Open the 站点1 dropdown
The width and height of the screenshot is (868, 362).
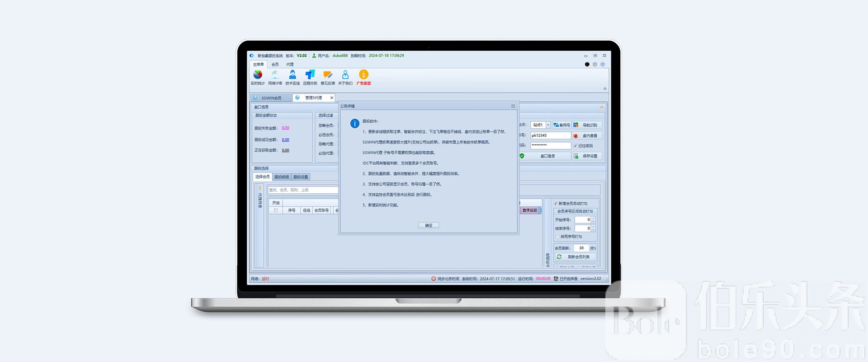point(548,125)
